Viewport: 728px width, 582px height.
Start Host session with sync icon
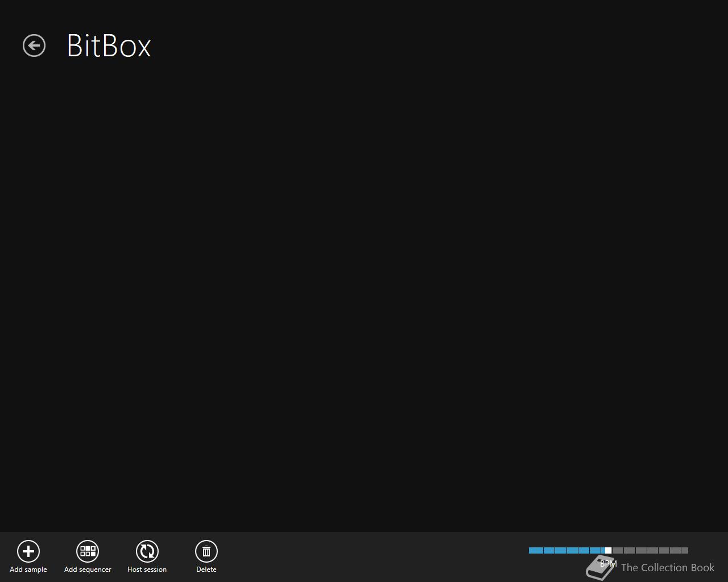[x=147, y=551]
